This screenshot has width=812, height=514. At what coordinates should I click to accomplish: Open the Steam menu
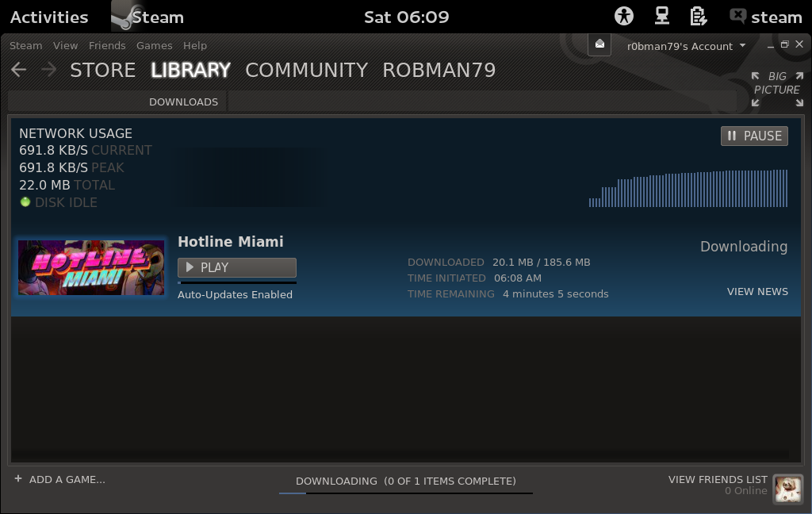pos(26,45)
